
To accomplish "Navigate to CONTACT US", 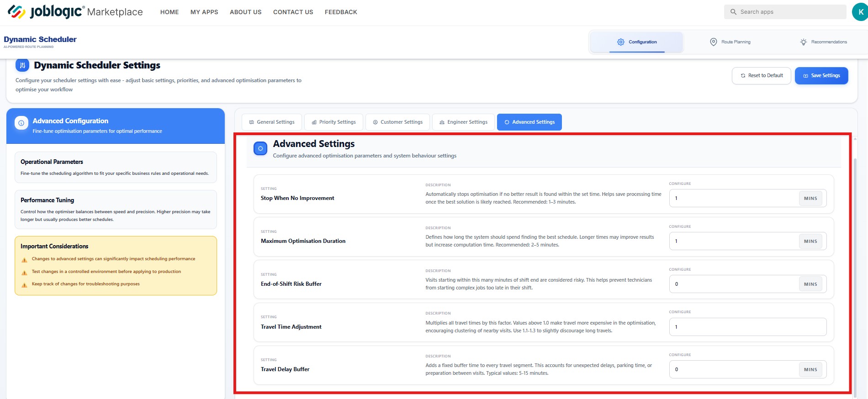I will [293, 12].
